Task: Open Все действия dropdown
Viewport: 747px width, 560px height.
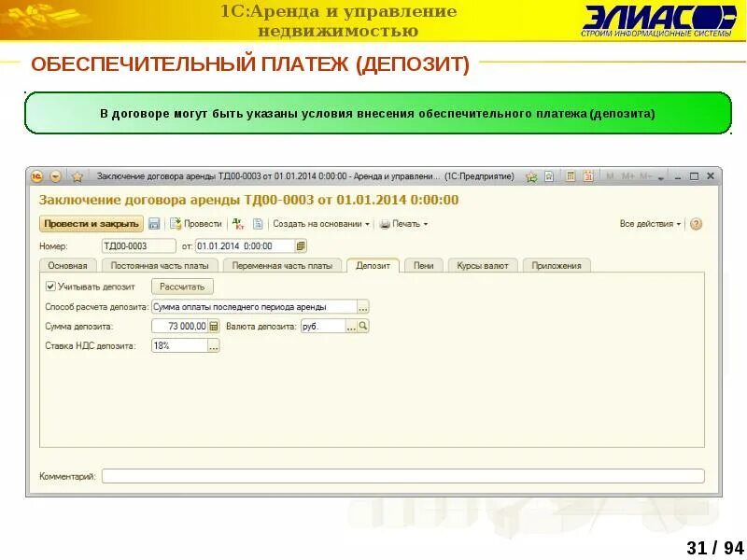Action: tap(650, 224)
